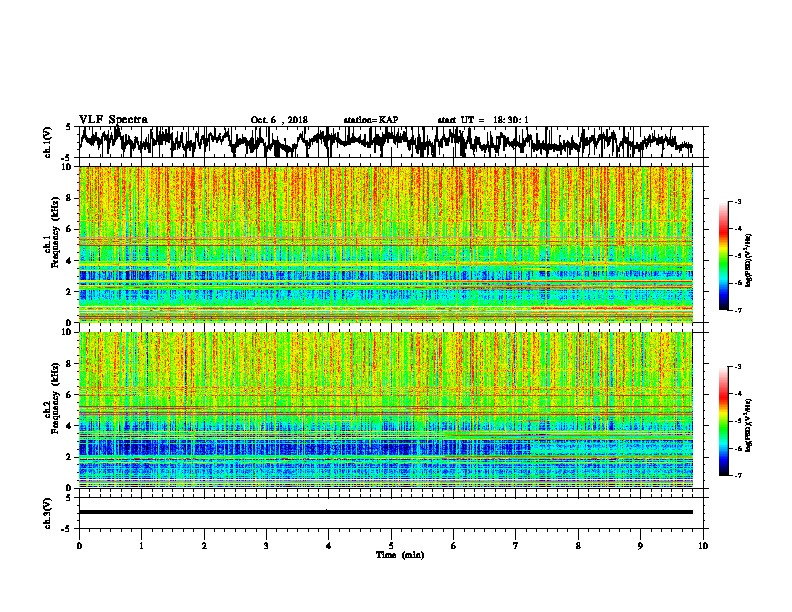Click the ch.1 spectrogram panel
The width and height of the screenshot is (792, 612).
386,244
